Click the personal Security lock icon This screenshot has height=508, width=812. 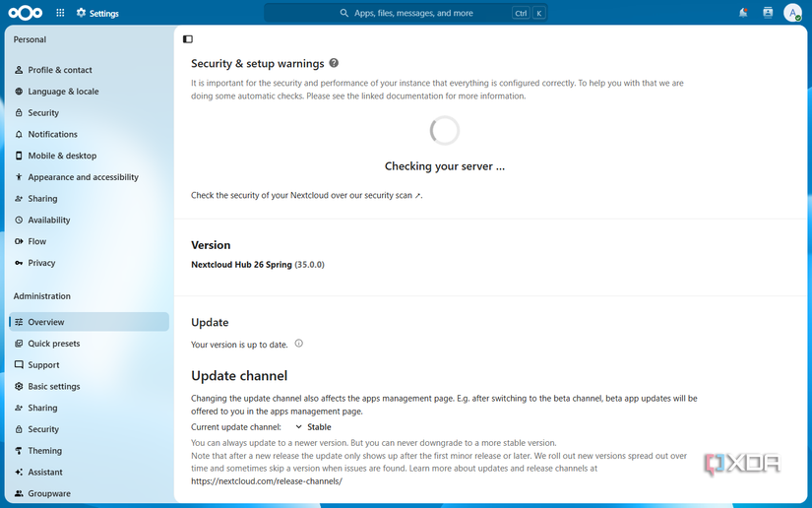19,112
